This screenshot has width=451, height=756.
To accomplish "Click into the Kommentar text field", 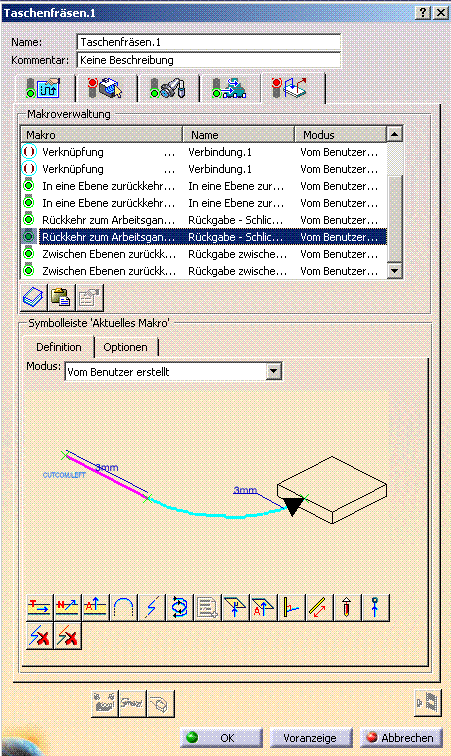I will point(208,60).
